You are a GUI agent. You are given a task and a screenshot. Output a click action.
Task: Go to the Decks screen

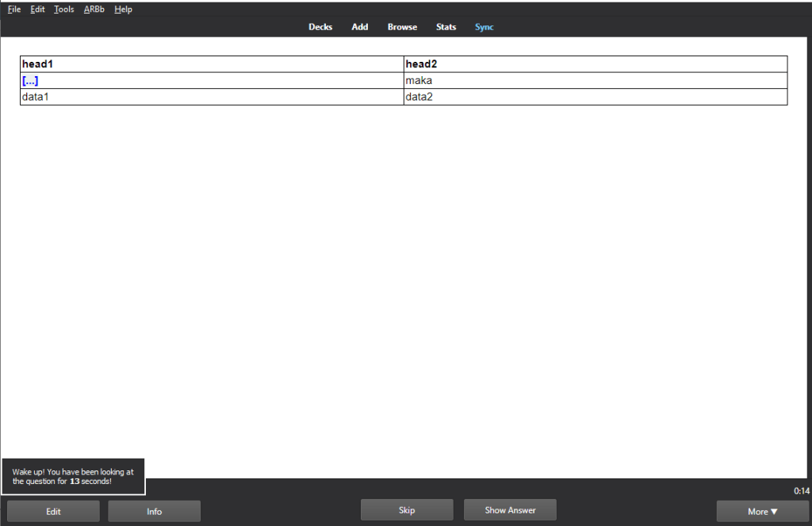point(320,27)
